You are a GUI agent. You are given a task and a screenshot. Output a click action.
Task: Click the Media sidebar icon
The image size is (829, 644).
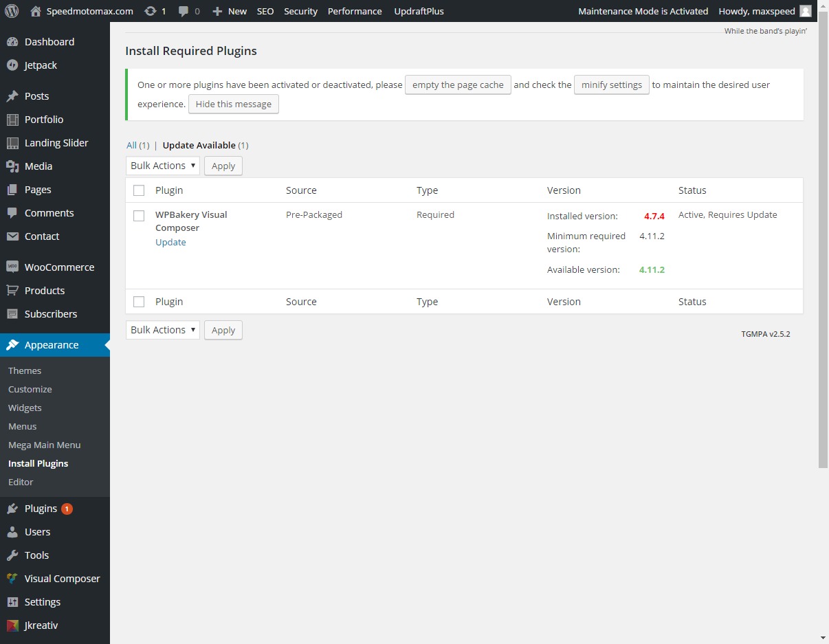click(x=12, y=166)
